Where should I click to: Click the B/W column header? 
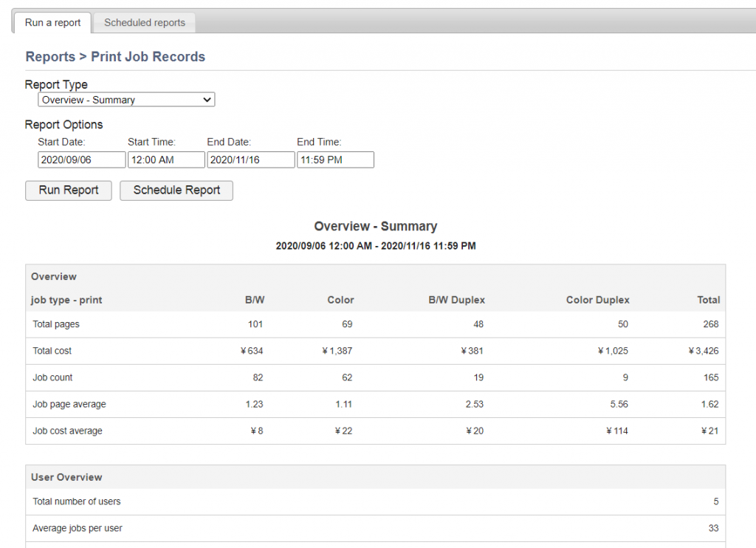click(x=254, y=300)
